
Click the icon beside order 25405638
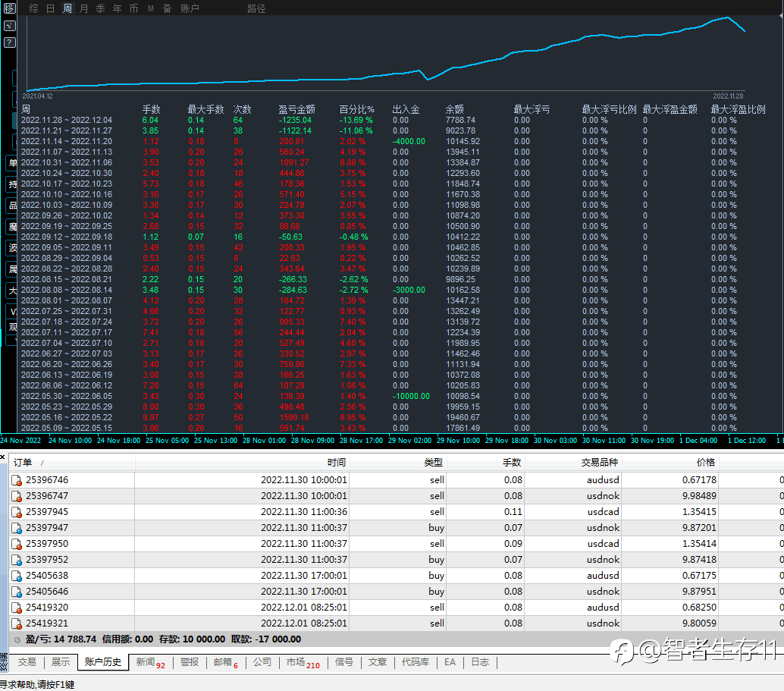coord(17,576)
